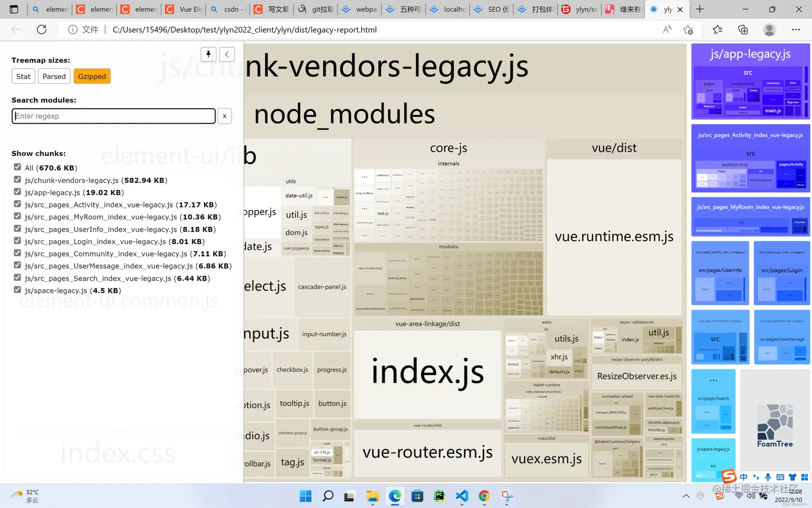Toggle js/space-legacy.js chunk checkbox

pyautogui.click(x=18, y=290)
